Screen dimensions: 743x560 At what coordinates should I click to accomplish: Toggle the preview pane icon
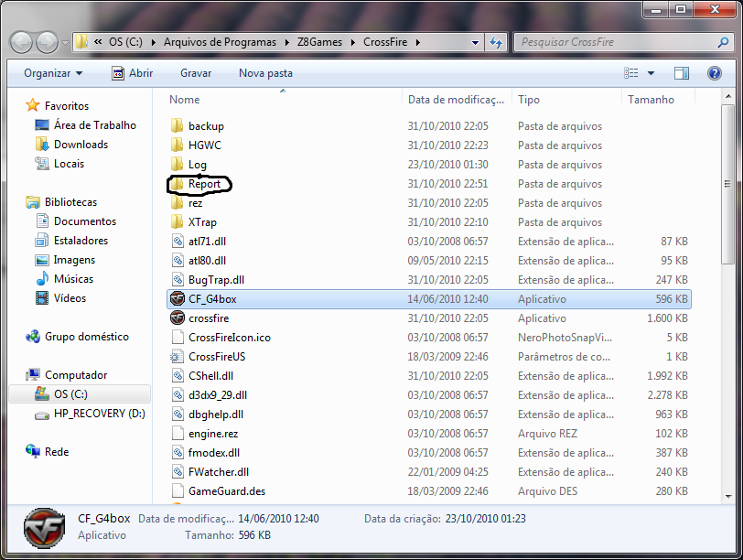682,73
